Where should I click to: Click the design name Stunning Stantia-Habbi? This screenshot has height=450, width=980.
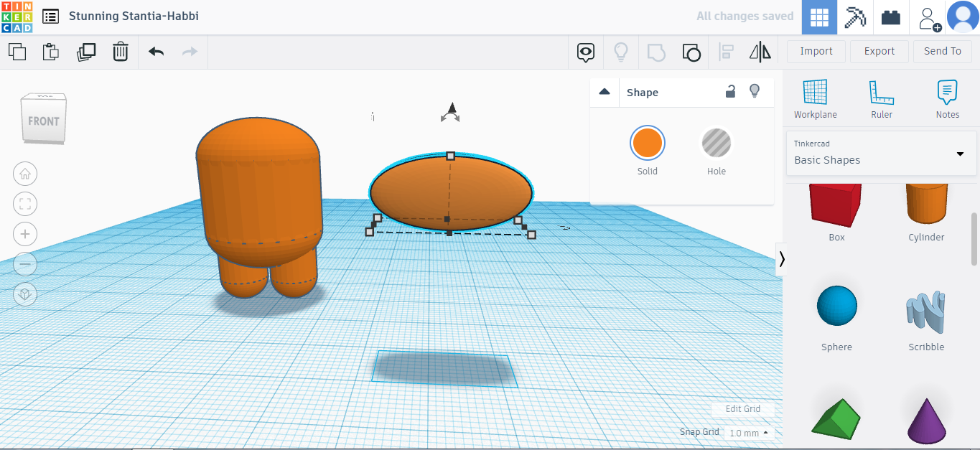(x=134, y=16)
